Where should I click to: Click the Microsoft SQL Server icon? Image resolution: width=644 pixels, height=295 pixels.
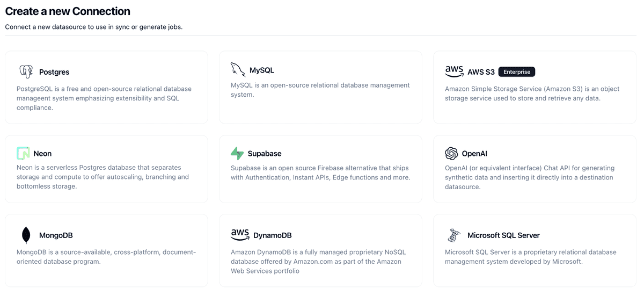(454, 235)
